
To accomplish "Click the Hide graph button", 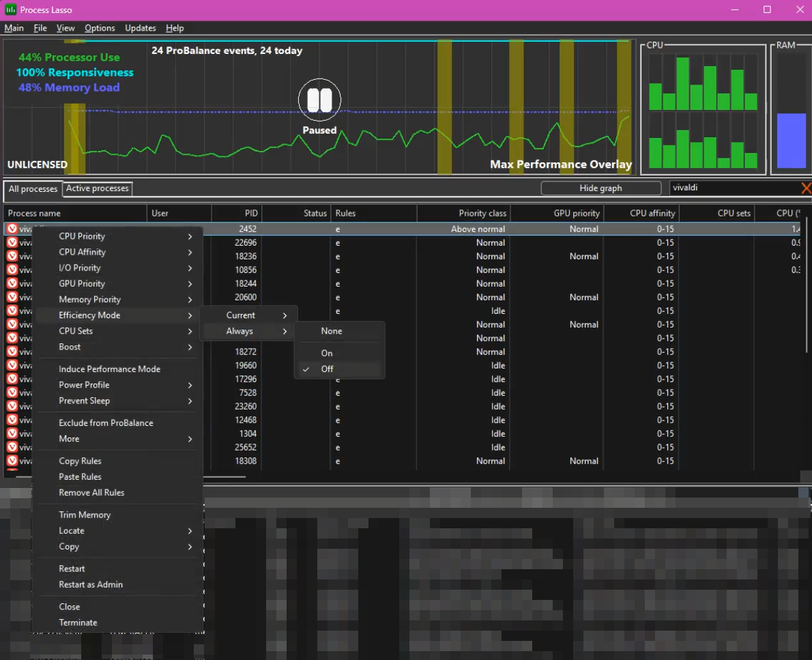I will click(x=600, y=188).
